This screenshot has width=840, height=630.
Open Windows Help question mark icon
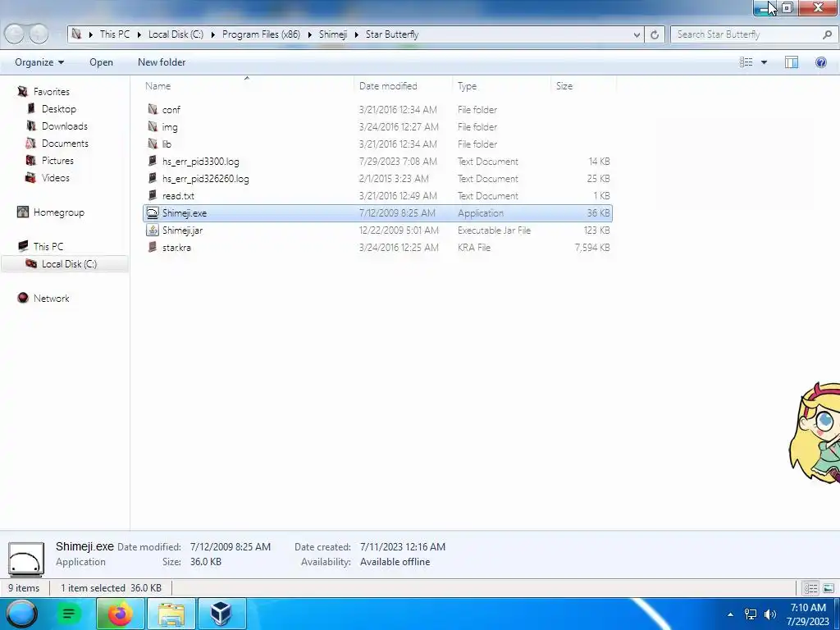820,62
